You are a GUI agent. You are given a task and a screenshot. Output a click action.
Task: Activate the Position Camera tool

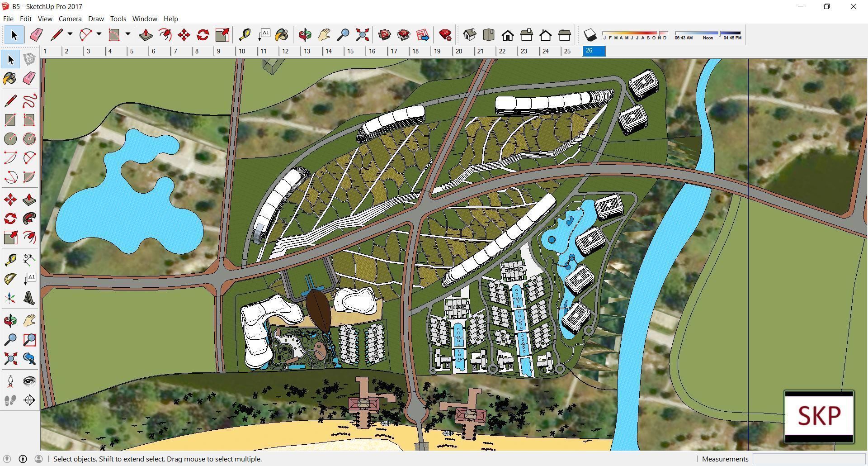10,381
